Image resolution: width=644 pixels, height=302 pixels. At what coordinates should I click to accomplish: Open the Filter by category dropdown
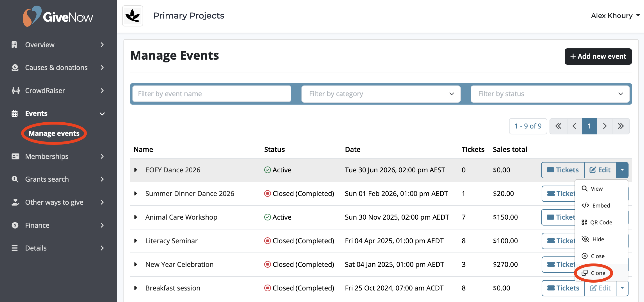pos(381,94)
